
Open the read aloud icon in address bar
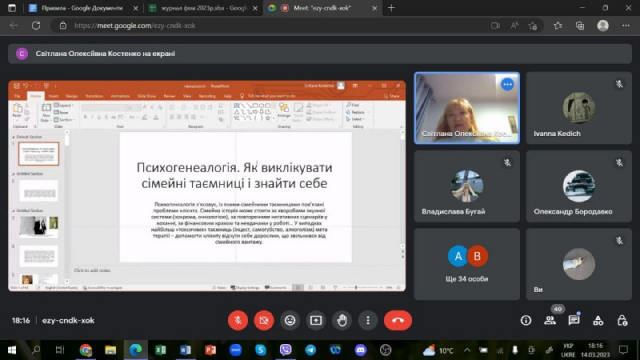click(x=514, y=26)
